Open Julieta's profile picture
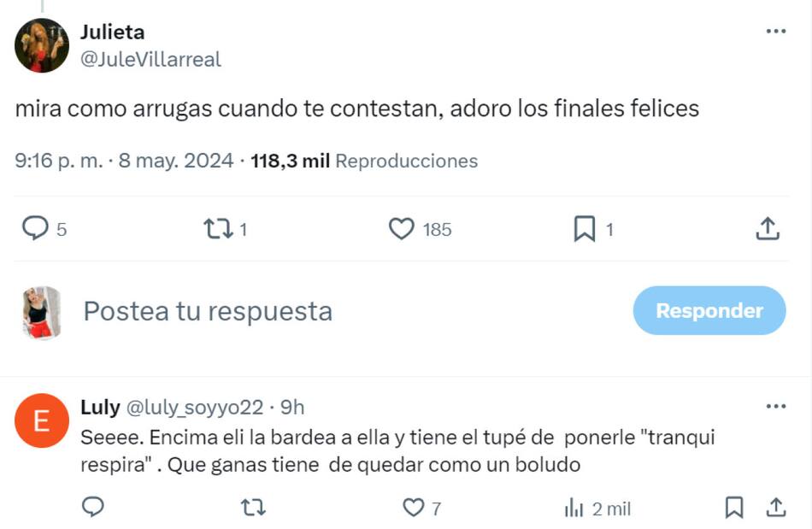 41,45
